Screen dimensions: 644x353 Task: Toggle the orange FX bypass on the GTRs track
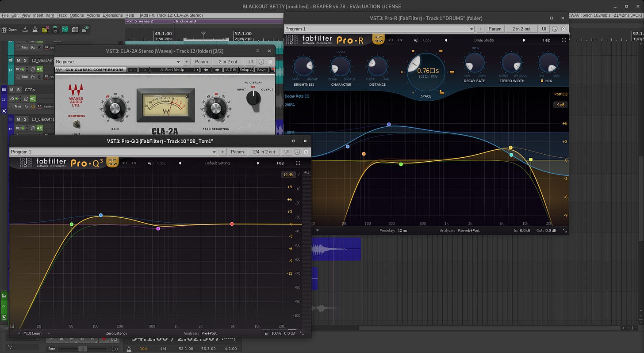(33, 106)
